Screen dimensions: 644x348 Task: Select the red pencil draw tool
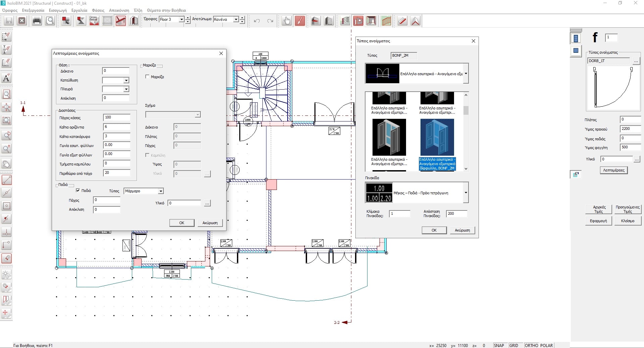300,21
